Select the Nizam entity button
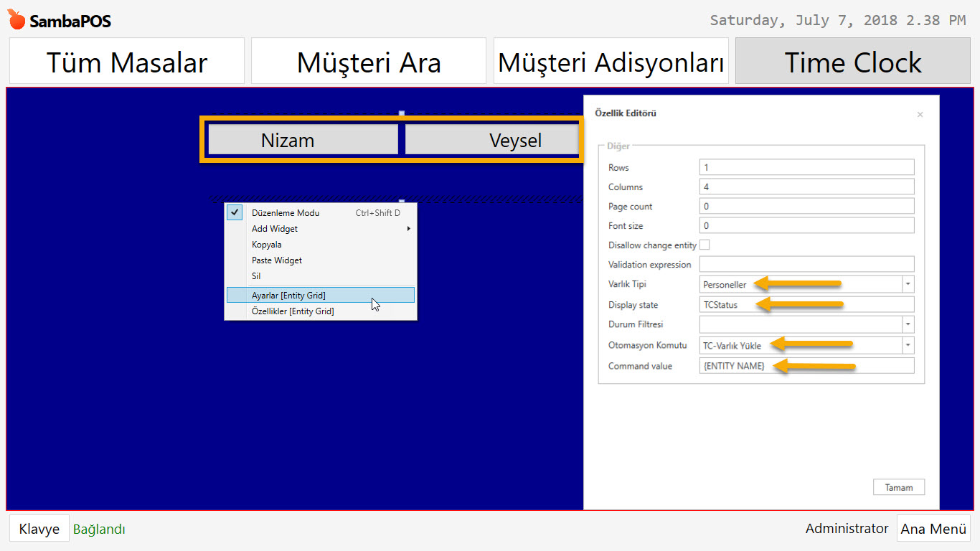 tap(302, 140)
